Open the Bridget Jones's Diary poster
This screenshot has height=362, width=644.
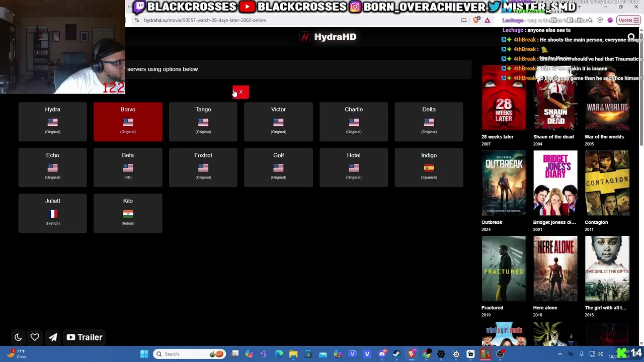click(x=555, y=183)
